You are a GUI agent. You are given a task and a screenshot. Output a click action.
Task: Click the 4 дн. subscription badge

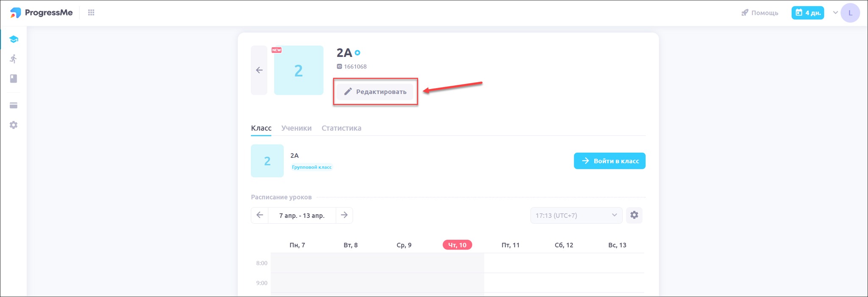point(808,13)
